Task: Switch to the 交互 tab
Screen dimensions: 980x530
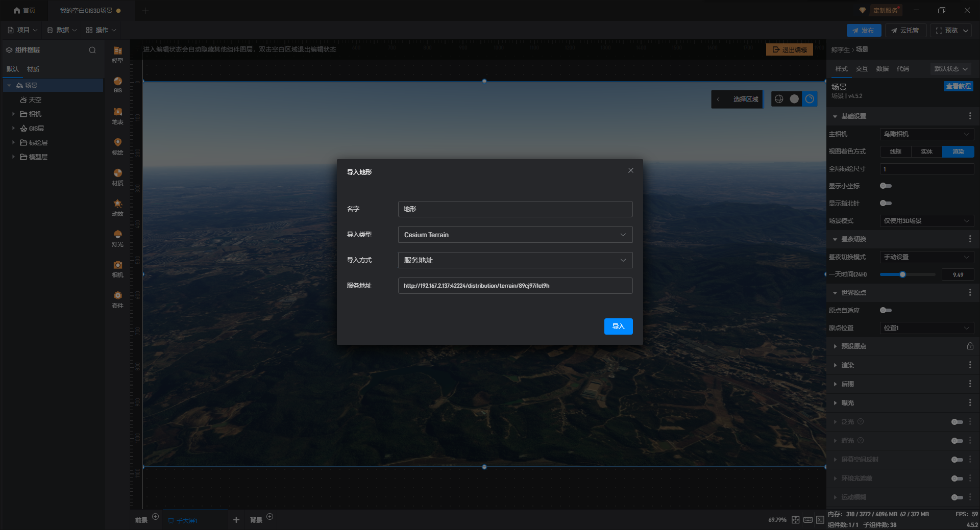Action: pos(862,69)
